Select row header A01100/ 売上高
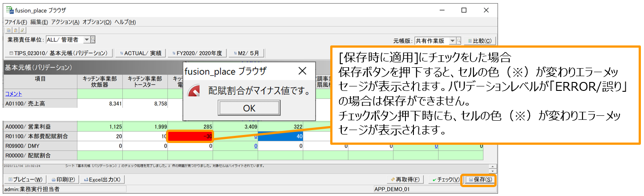 (x=40, y=103)
